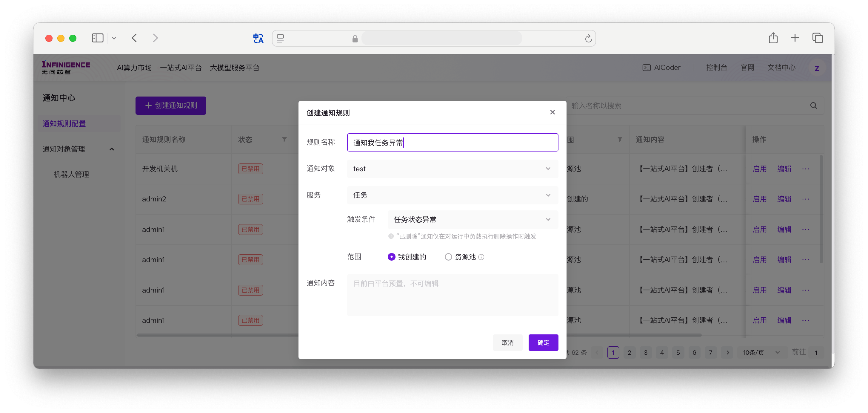Screen dimensions: 868x413
Task: Open the 触发条件 dropdown
Action: point(473,220)
